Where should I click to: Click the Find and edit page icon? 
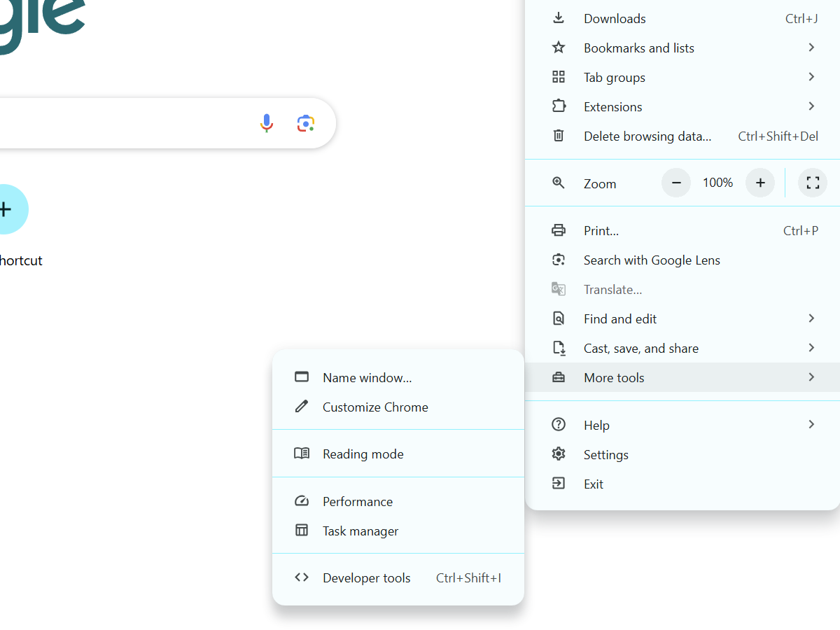point(559,318)
